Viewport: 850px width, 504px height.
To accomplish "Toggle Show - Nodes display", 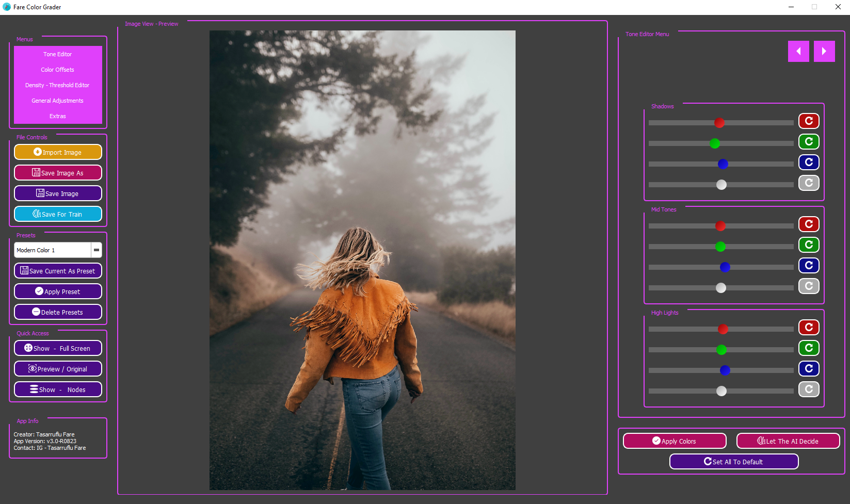I will click(58, 389).
